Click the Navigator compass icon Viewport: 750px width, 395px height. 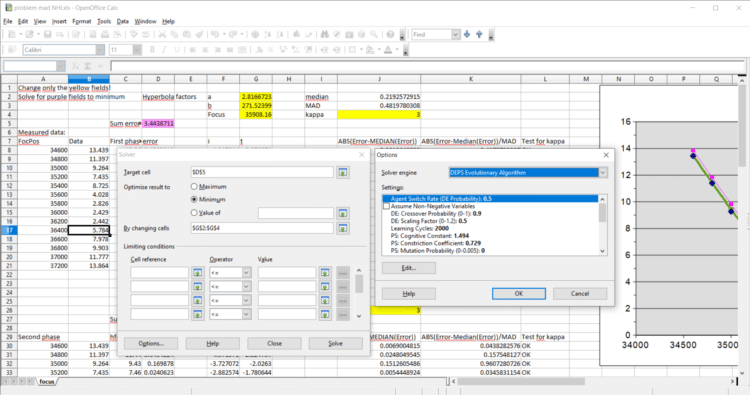click(x=337, y=34)
